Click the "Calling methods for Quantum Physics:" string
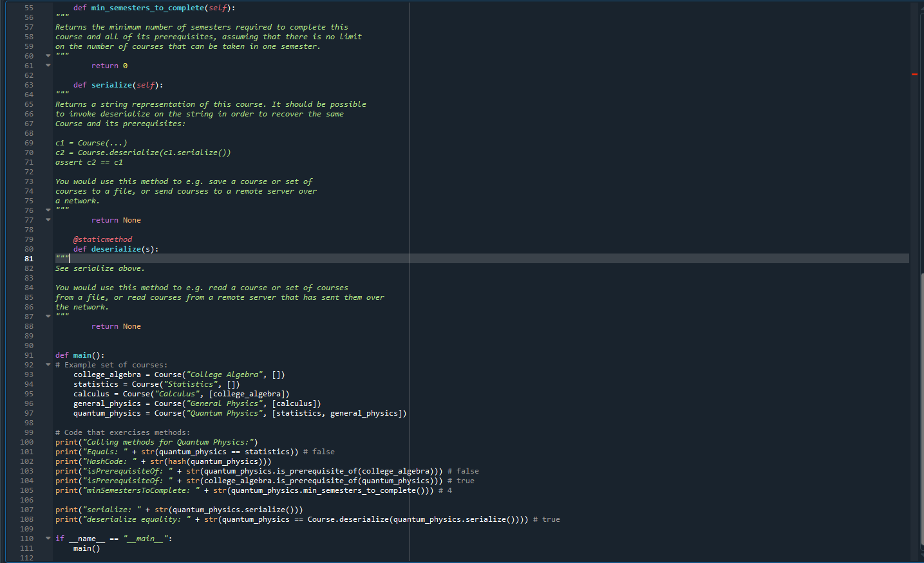The width and height of the screenshot is (924, 563). pos(167,442)
